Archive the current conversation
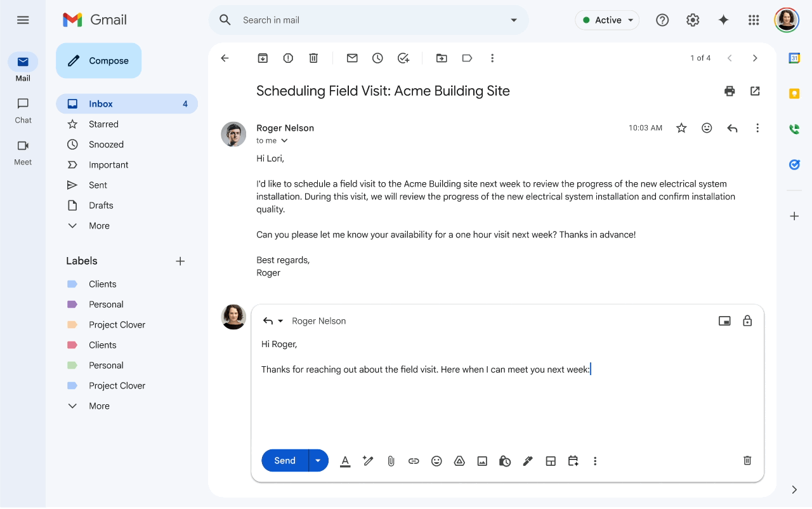 pos(262,58)
